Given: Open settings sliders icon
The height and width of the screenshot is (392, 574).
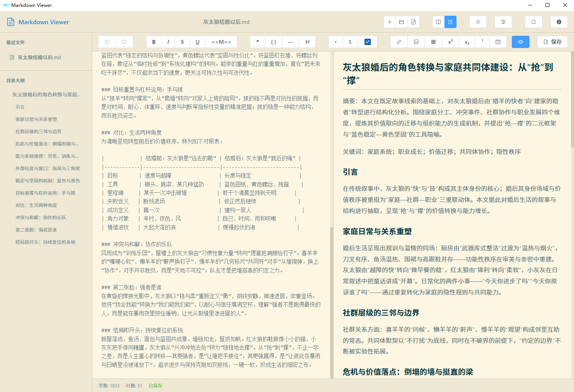Looking at the screenshot, I should [x=503, y=22].
